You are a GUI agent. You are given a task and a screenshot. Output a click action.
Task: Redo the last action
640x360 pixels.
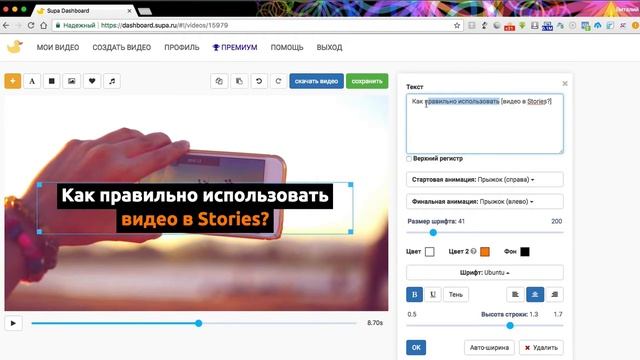278,81
